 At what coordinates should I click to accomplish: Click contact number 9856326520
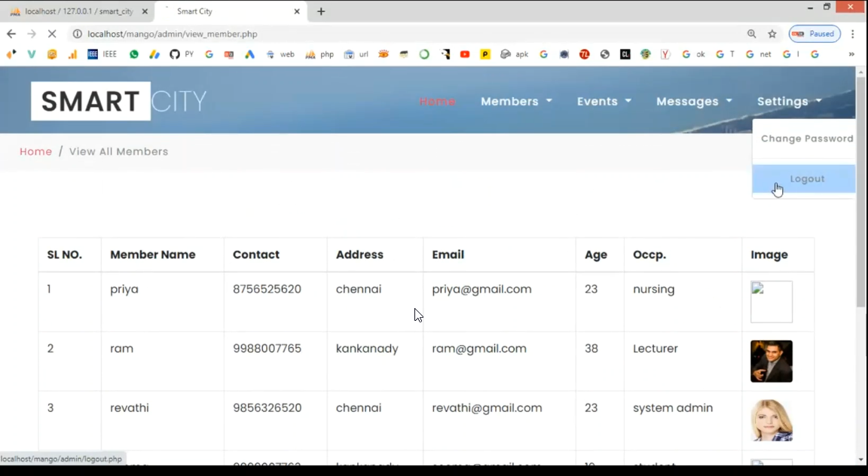coord(267,408)
